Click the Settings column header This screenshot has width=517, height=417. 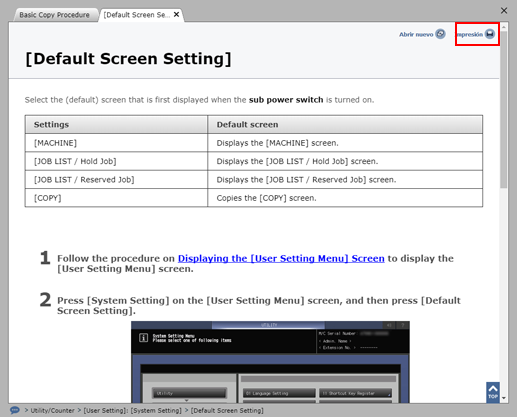point(116,125)
